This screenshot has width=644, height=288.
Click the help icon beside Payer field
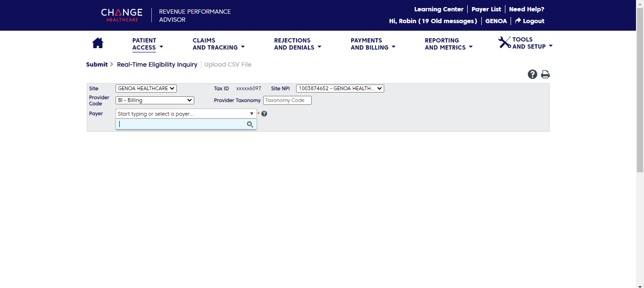264,114
